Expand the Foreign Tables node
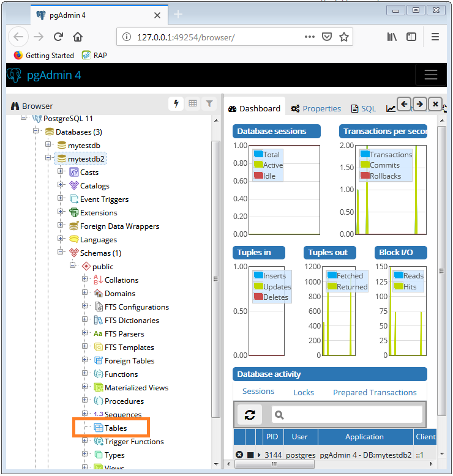Image resolution: width=453 pixels, height=476 pixels. point(84,359)
